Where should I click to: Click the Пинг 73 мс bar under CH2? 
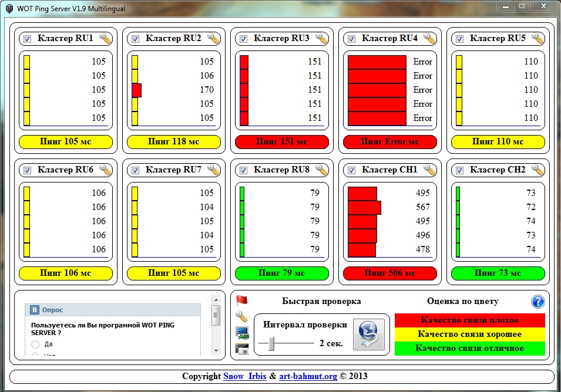498,273
